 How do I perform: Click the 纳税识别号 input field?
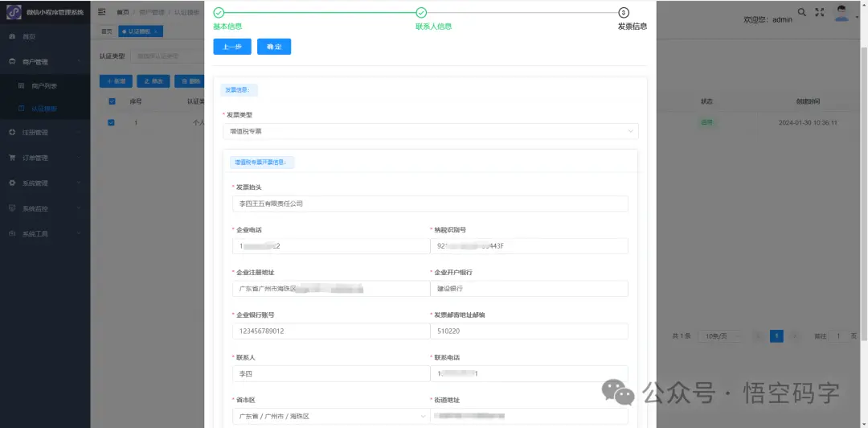click(529, 246)
